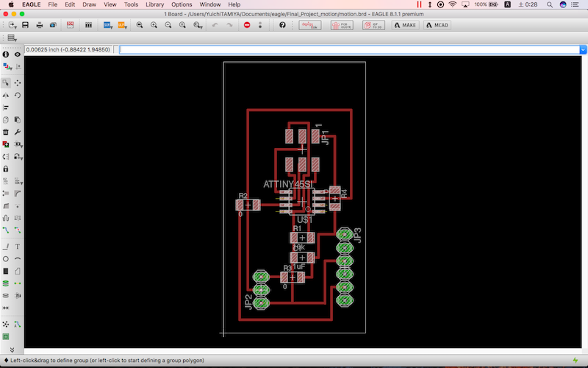
Task: Select the Ripup tool
Action: pyautogui.click(x=18, y=230)
